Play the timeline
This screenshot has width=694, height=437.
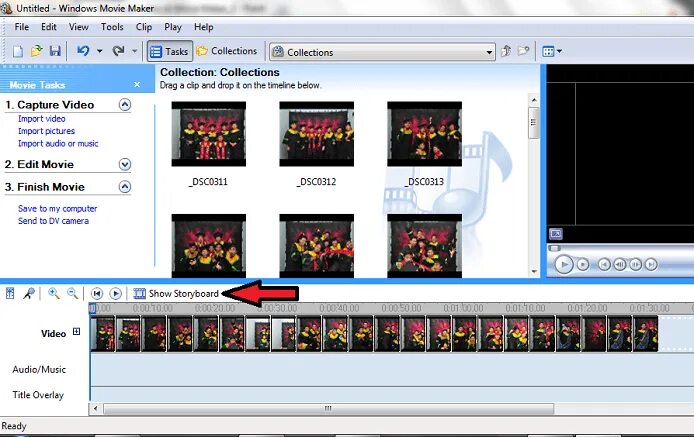point(115,294)
